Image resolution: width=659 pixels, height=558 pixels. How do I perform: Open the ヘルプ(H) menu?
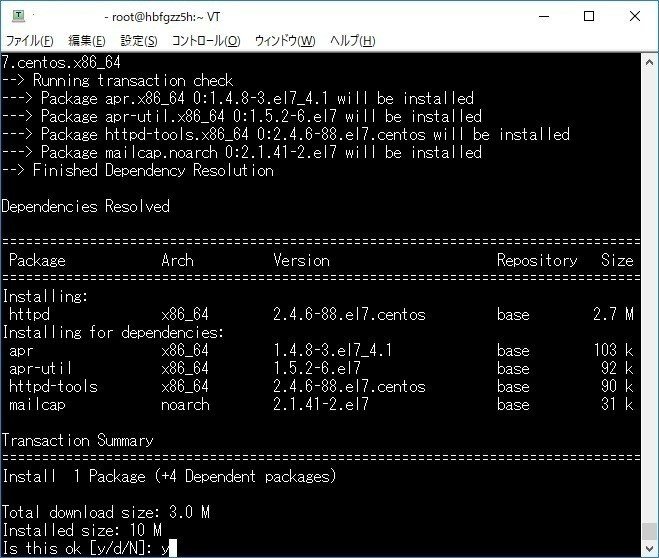click(x=352, y=41)
